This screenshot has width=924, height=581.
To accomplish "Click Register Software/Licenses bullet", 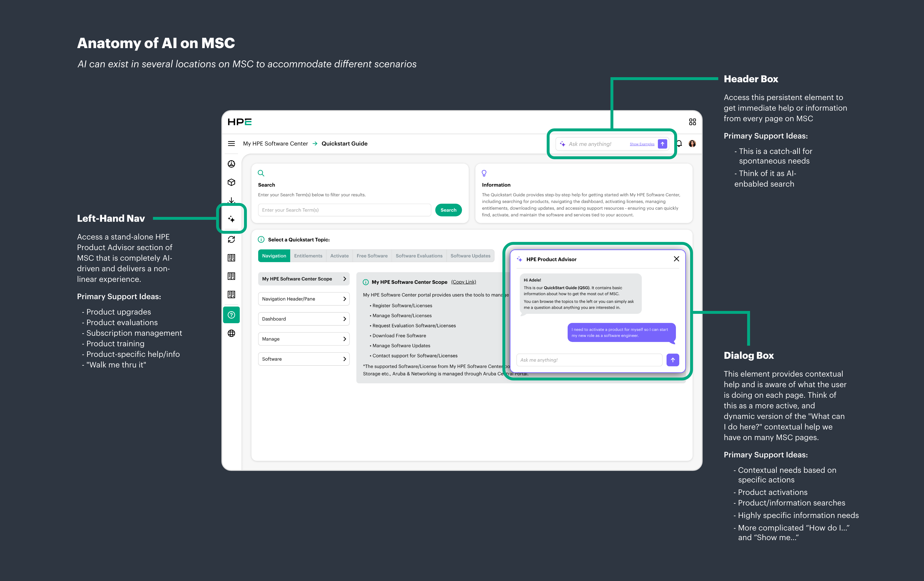I will coord(402,306).
